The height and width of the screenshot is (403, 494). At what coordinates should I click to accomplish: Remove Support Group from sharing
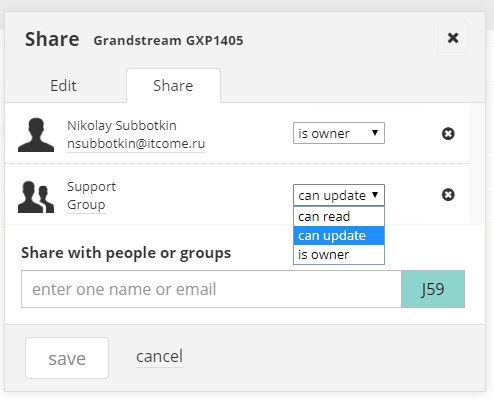448,195
